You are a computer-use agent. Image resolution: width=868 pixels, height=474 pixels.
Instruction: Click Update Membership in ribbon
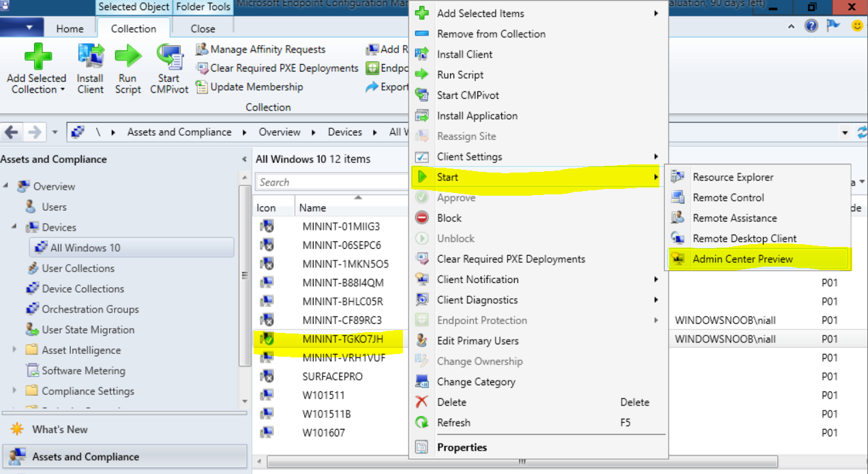tap(249, 87)
